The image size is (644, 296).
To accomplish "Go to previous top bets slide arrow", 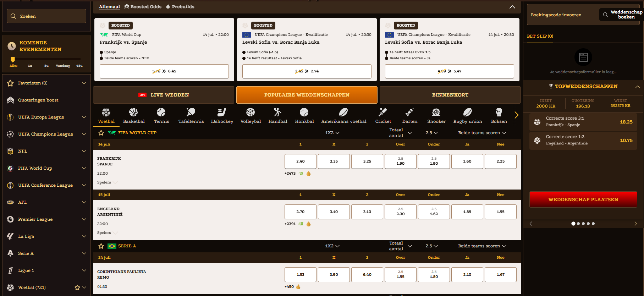I will 531,224.
